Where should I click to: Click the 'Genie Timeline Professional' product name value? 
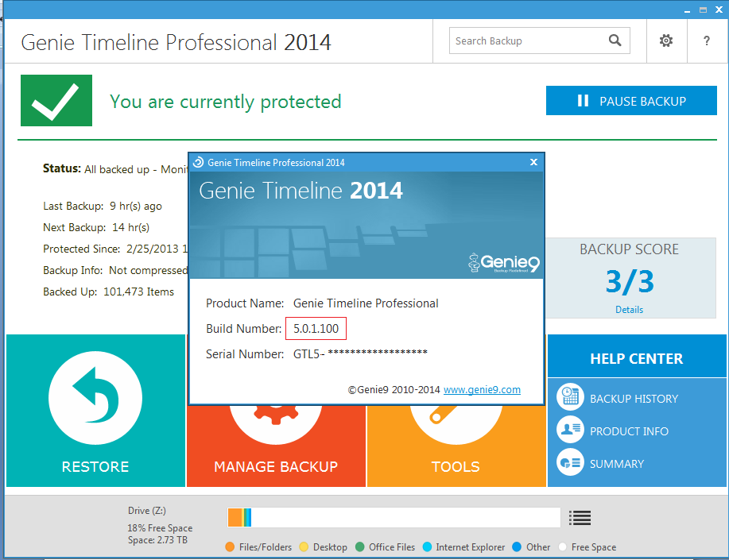(x=366, y=303)
